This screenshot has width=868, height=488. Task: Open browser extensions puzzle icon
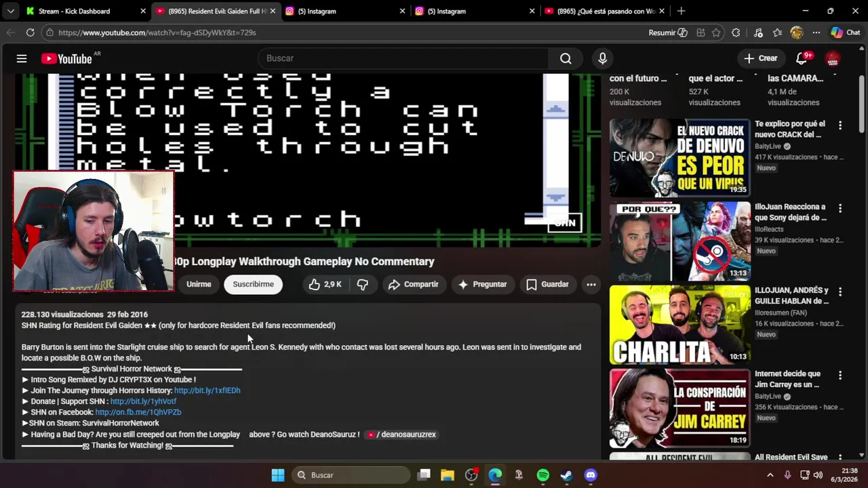tap(736, 33)
